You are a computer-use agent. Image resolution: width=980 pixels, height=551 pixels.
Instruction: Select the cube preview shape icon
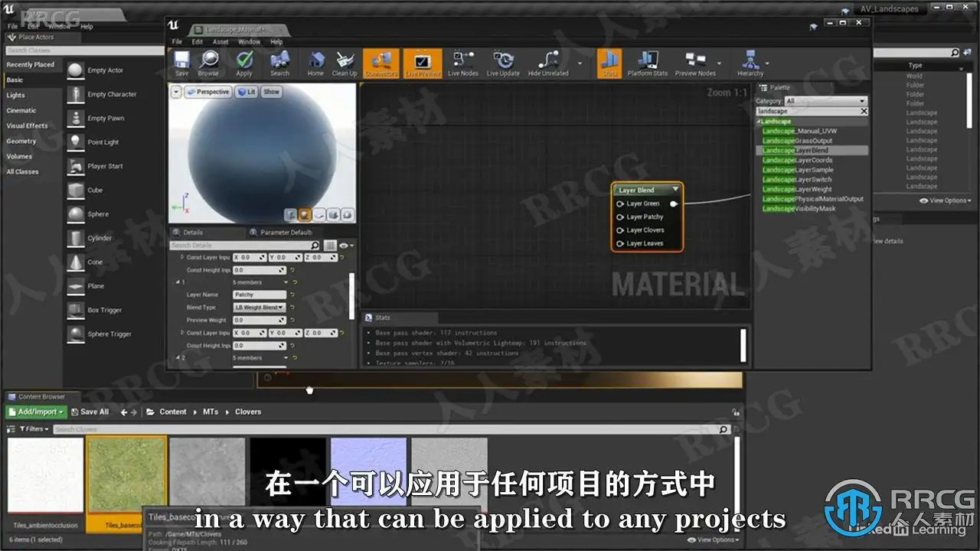334,215
